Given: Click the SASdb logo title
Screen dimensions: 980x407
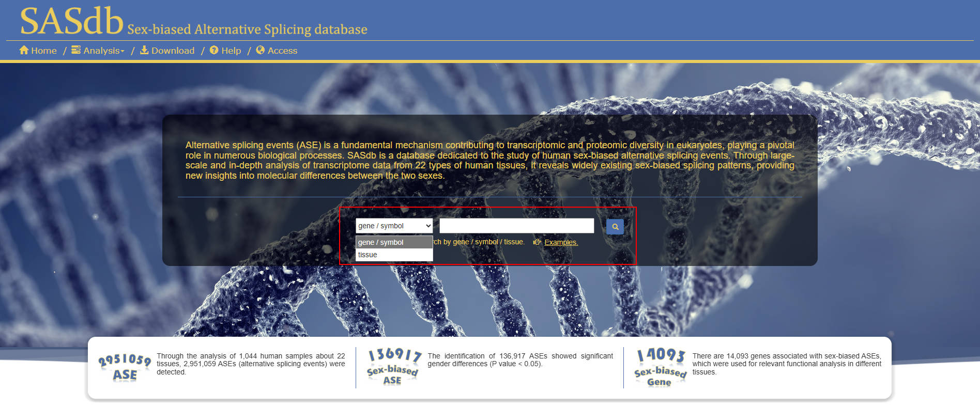Looking at the screenshot, I should [x=72, y=22].
